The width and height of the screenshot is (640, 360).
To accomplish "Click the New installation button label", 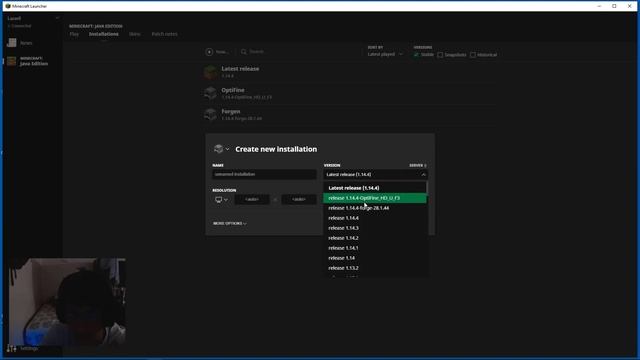I will pyautogui.click(x=222, y=52).
